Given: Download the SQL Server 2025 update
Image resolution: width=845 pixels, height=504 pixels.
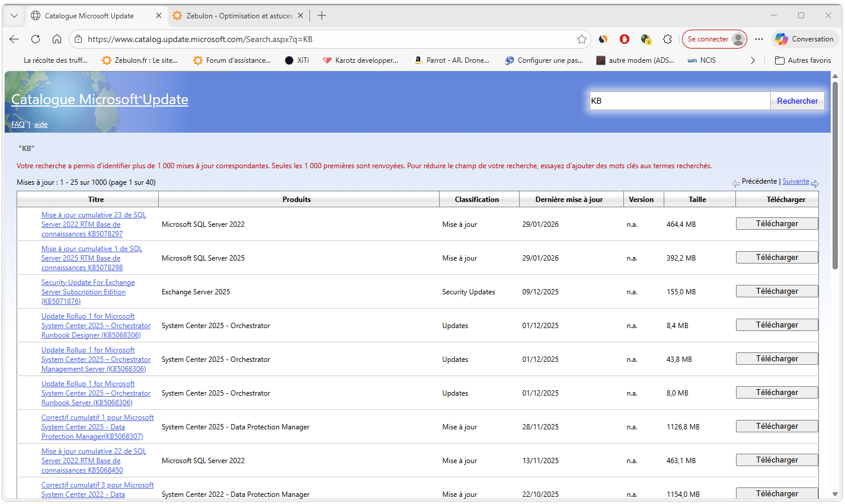Looking at the screenshot, I should [776, 258].
